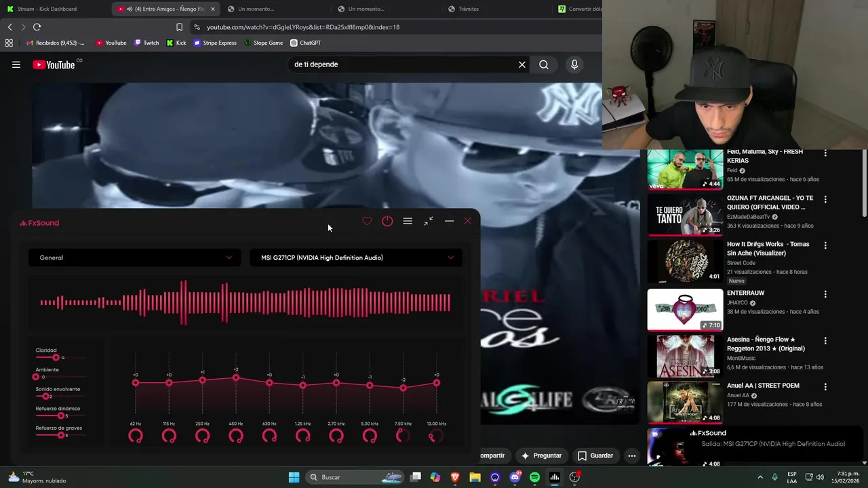Image resolution: width=868 pixels, height=488 pixels.
Task: Switch to the Convertir dól tab
Action: coord(578,9)
